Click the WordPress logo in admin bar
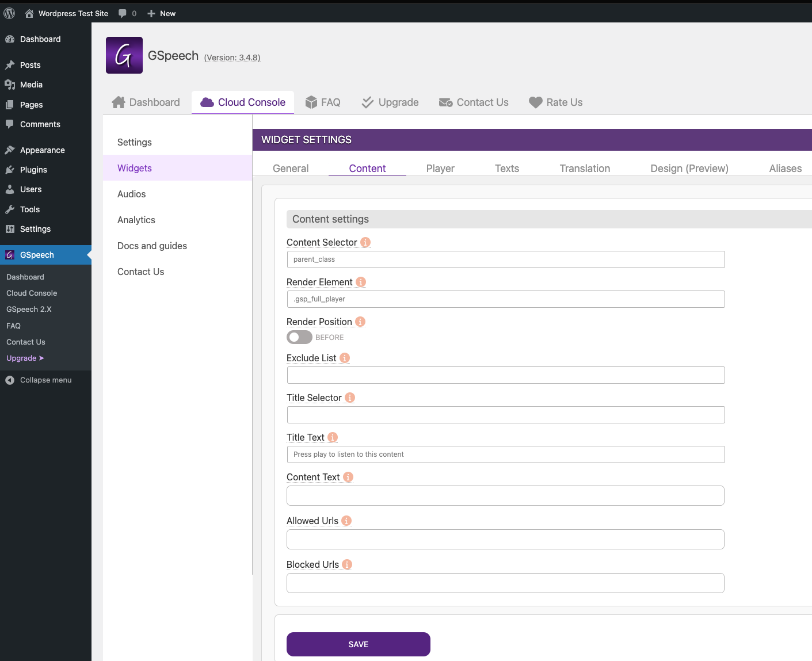812x661 pixels. [x=9, y=13]
